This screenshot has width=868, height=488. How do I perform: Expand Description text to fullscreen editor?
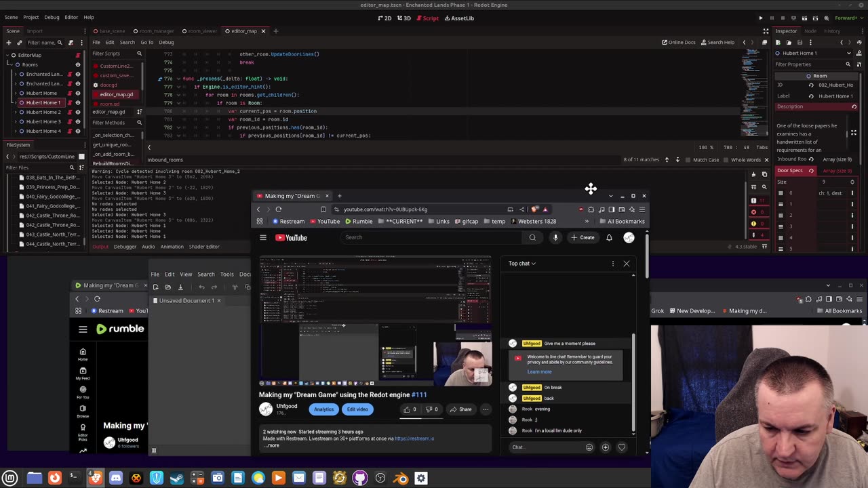(854, 133)
